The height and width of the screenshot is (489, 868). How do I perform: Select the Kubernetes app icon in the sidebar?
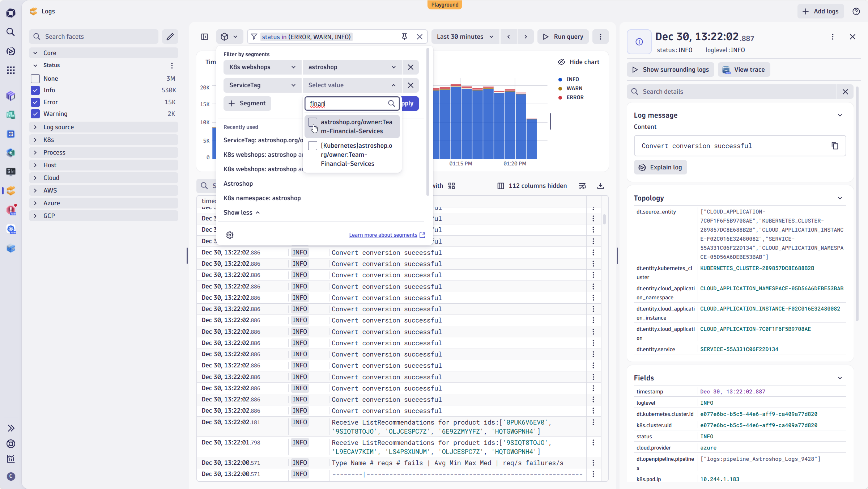coord(11,229)
